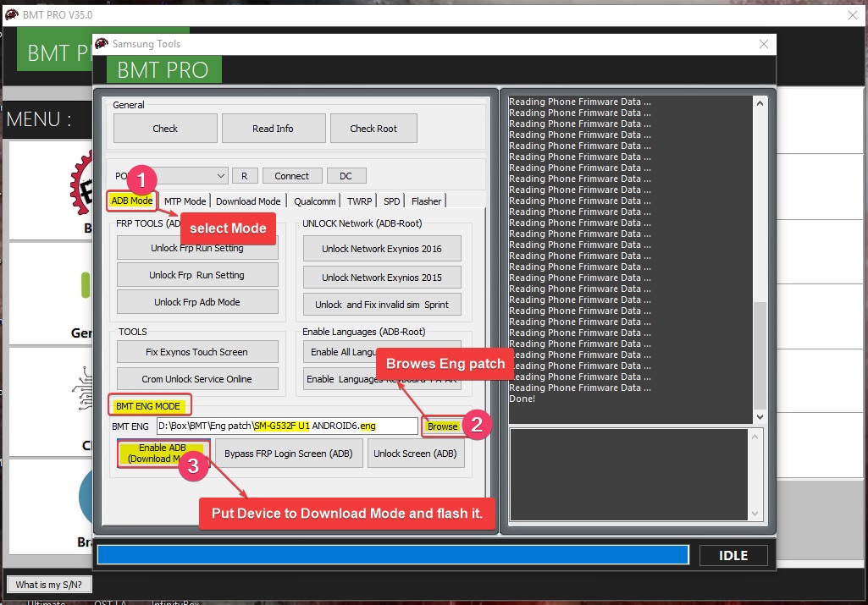
Task: Click the lower output box scroll-up arrow
Action: tap(755, 437)
